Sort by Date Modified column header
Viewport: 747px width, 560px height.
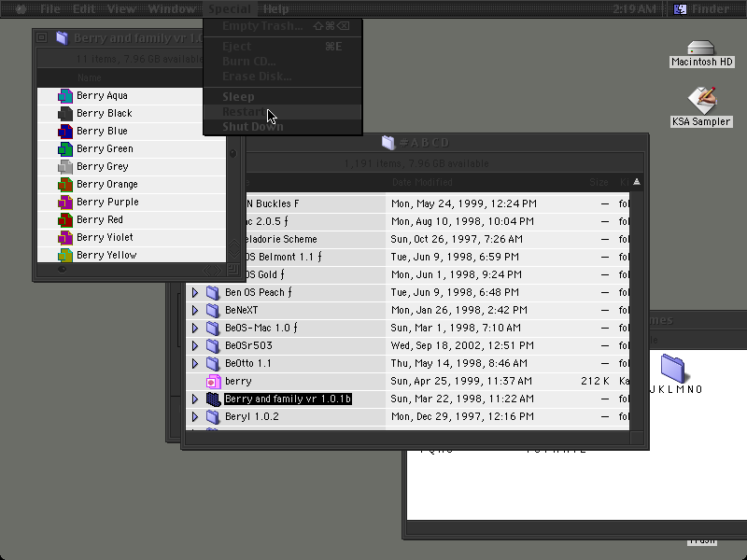422,182
